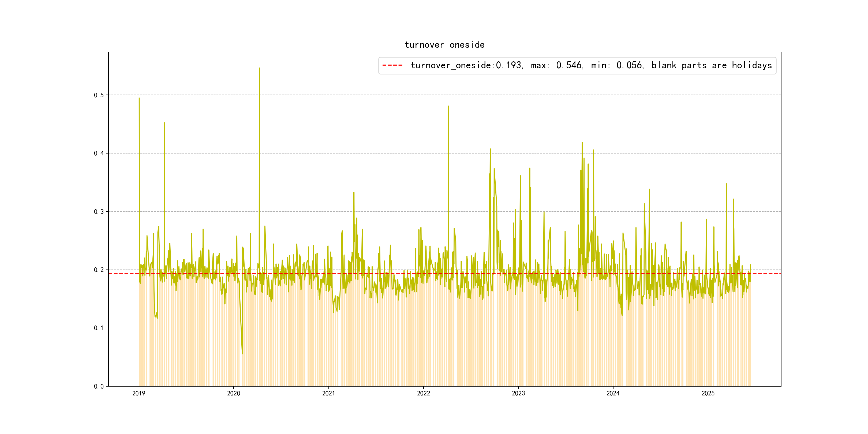868x434 pixels.
Task: Click the 2020 x-axis tick label
Action: (234, 393)
